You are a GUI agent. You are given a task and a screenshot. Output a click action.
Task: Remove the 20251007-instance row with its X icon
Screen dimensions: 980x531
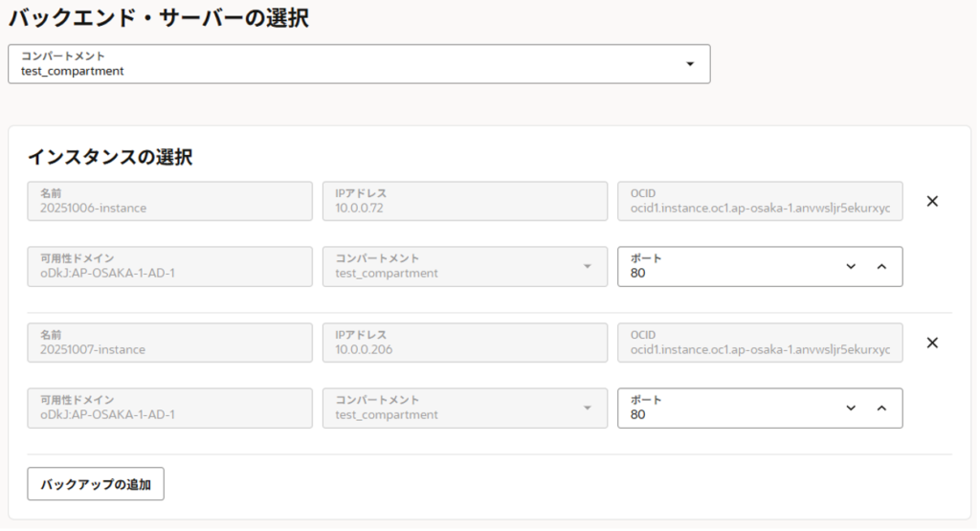tap(932, 343)
